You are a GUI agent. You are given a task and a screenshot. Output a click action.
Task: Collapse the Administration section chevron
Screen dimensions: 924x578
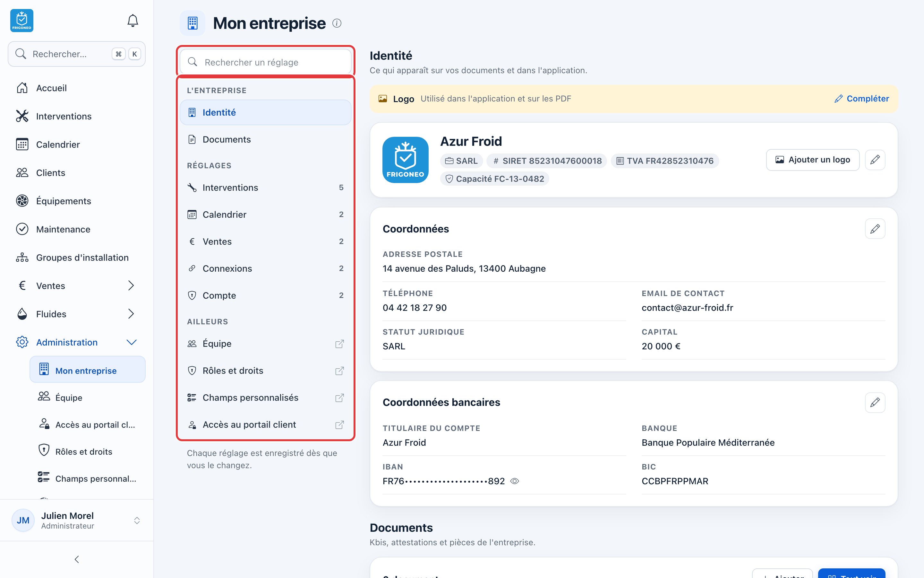click(x=131, y=342)
